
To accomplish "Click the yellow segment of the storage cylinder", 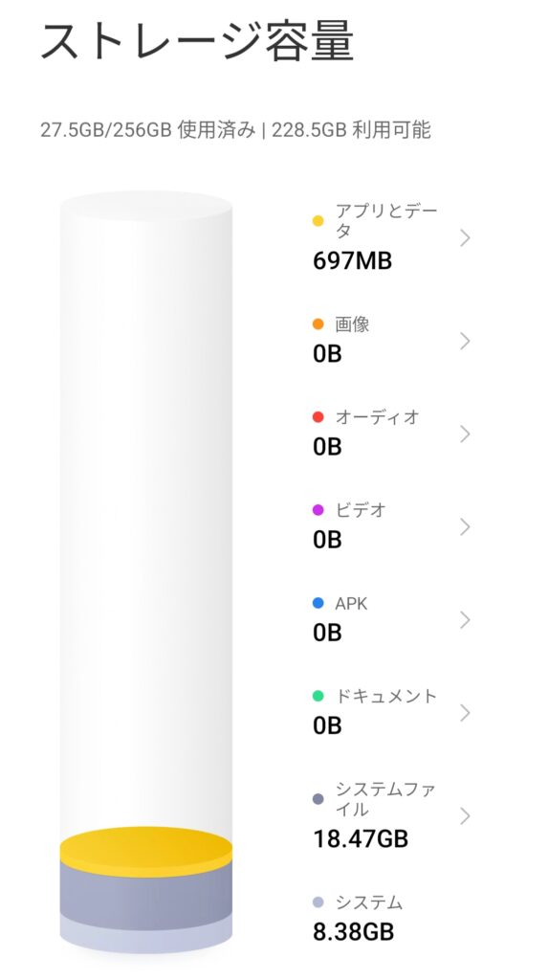I will click(x=146, y=849).
